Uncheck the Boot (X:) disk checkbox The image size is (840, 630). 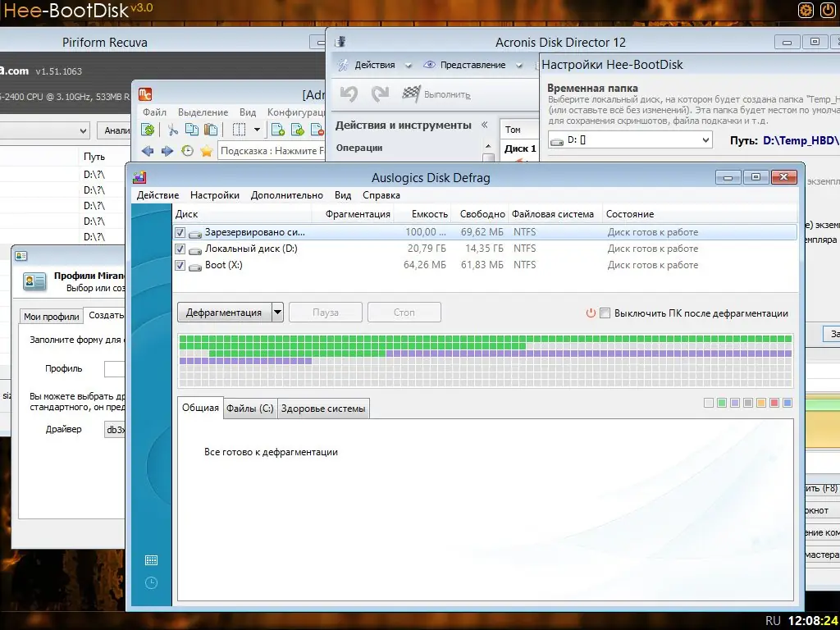pyautogui.click(x=180, y=265)
